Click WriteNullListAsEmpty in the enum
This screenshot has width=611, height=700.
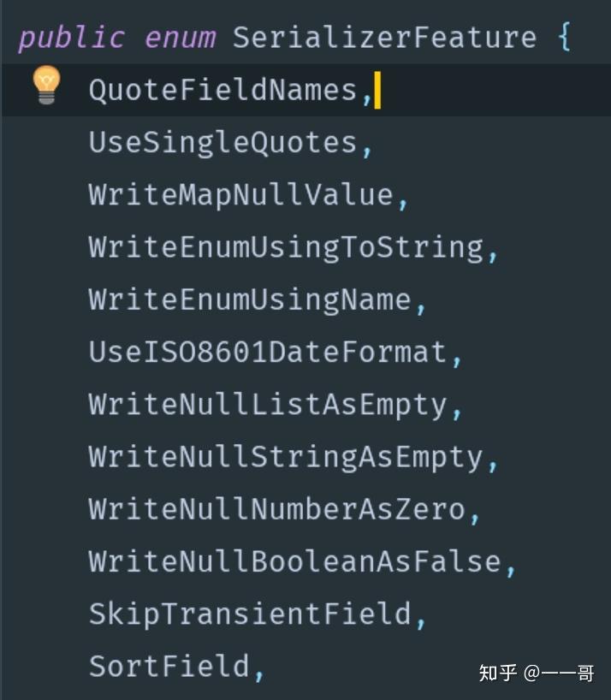click(268, 404)
